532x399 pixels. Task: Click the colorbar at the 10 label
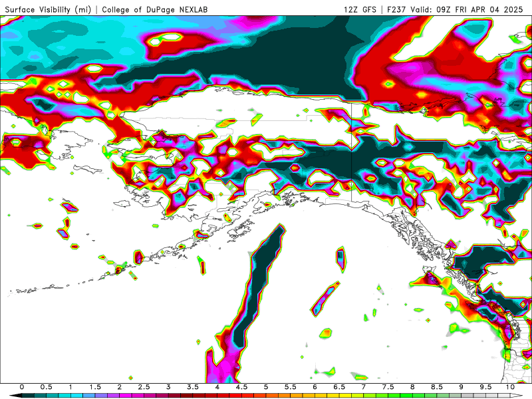[510, 387]
